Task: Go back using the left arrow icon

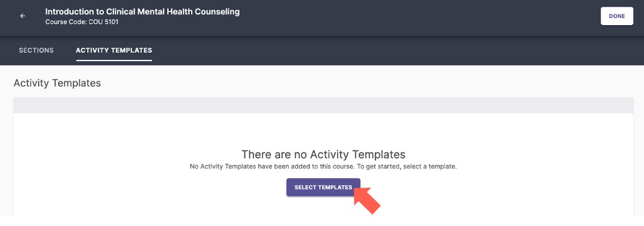Action: point(23,16)
